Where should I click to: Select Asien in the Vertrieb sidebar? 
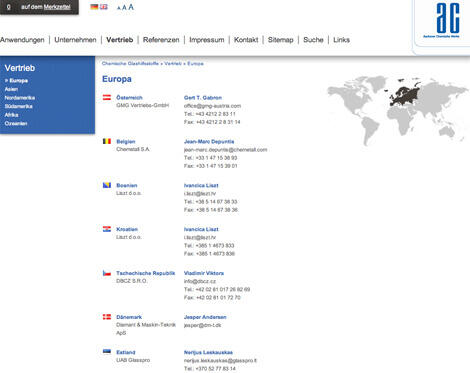tap(11, 89)
